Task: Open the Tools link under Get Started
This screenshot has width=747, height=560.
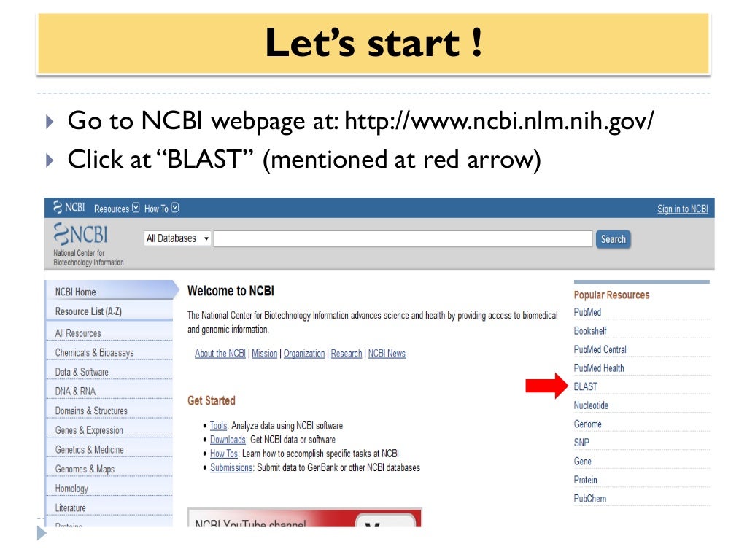Action: 219,426
